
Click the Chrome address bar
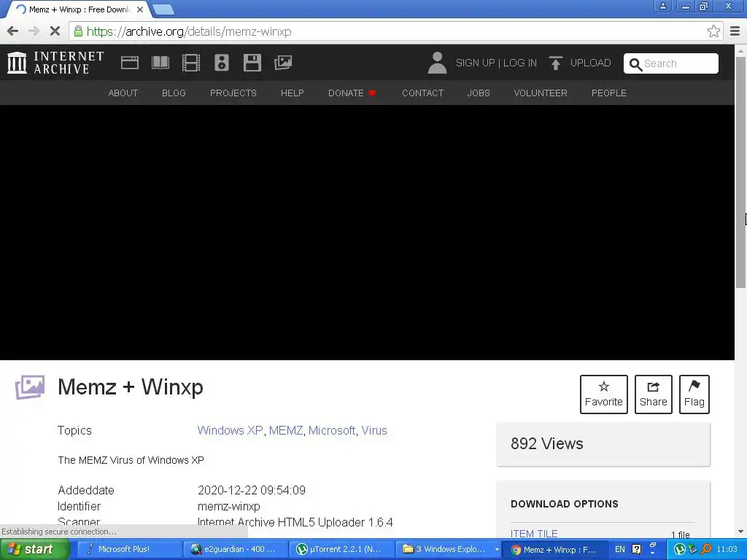(395, 31)
